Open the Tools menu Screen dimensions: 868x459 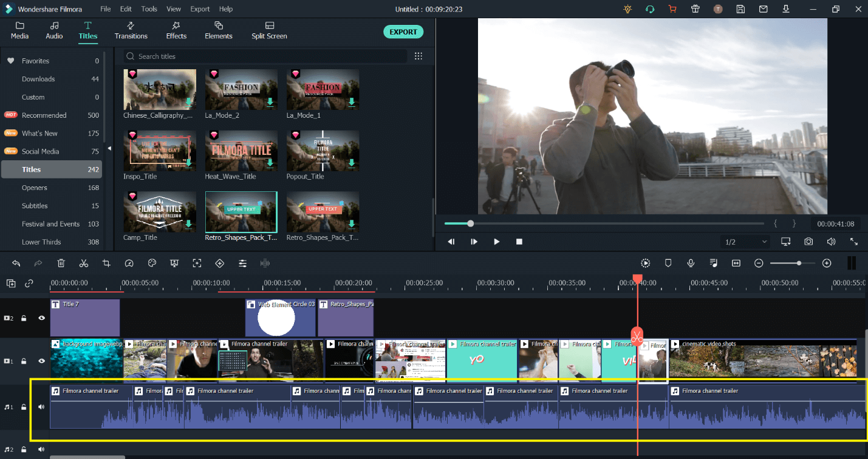tap(149, 9)
